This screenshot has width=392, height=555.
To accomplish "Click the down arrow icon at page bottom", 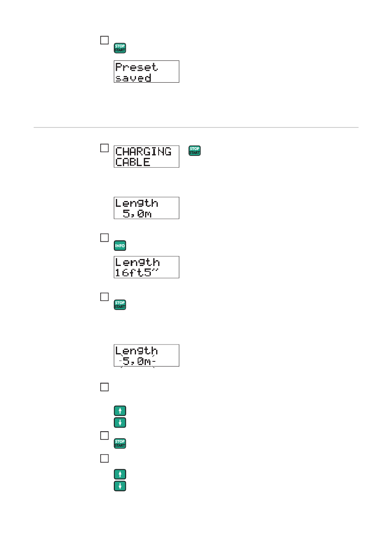I will [x=120, y=486].
